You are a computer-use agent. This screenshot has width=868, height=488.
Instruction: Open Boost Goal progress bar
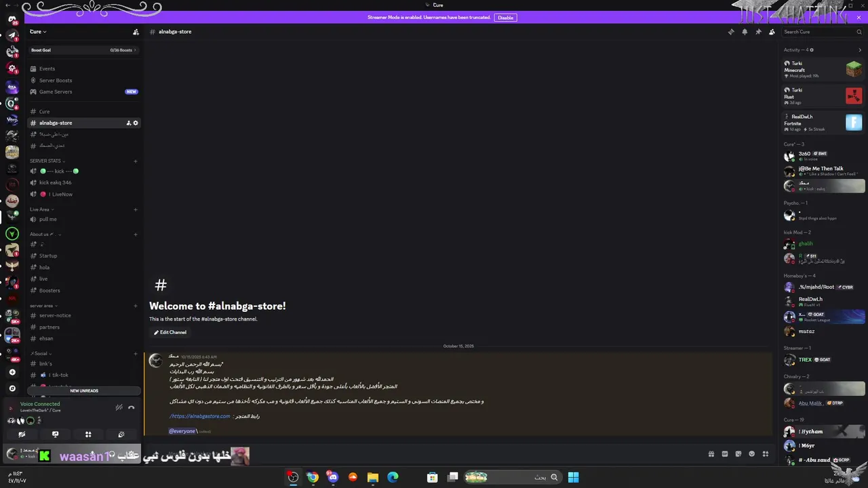tap(84, 50)
